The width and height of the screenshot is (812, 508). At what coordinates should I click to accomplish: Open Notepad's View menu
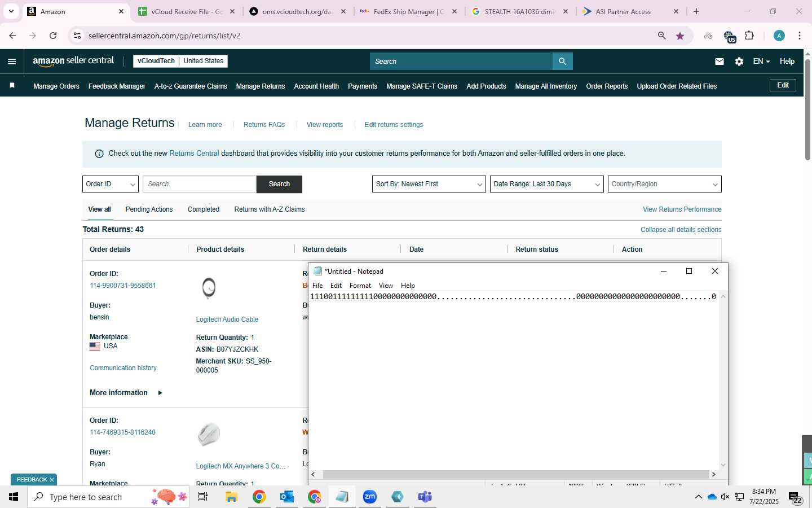click(386, 286)
